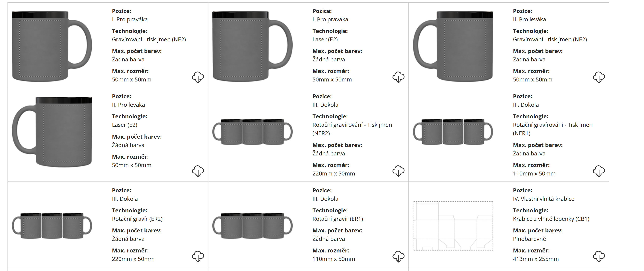Image resolution: width=644 pixels, height=271 pixels.
Task: Download the NER1 rotační gravírování template
Action: (x=599, y=171)
